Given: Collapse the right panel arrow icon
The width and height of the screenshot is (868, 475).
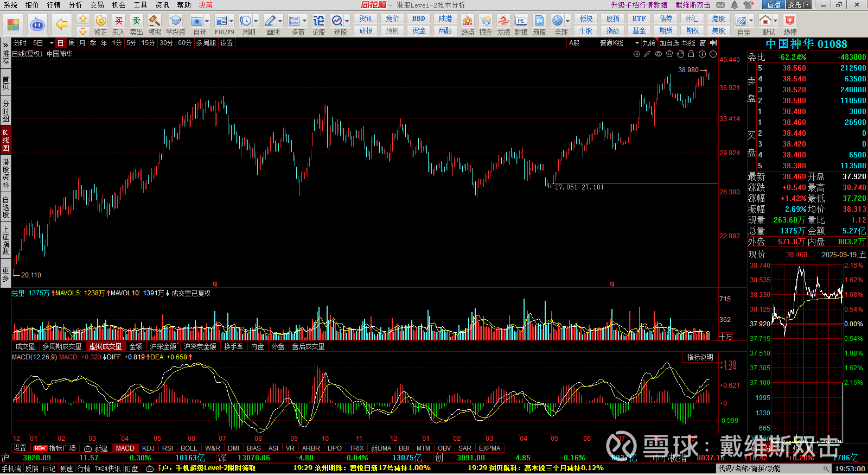Looking at the screenshot, I should [x=713, y=43].
